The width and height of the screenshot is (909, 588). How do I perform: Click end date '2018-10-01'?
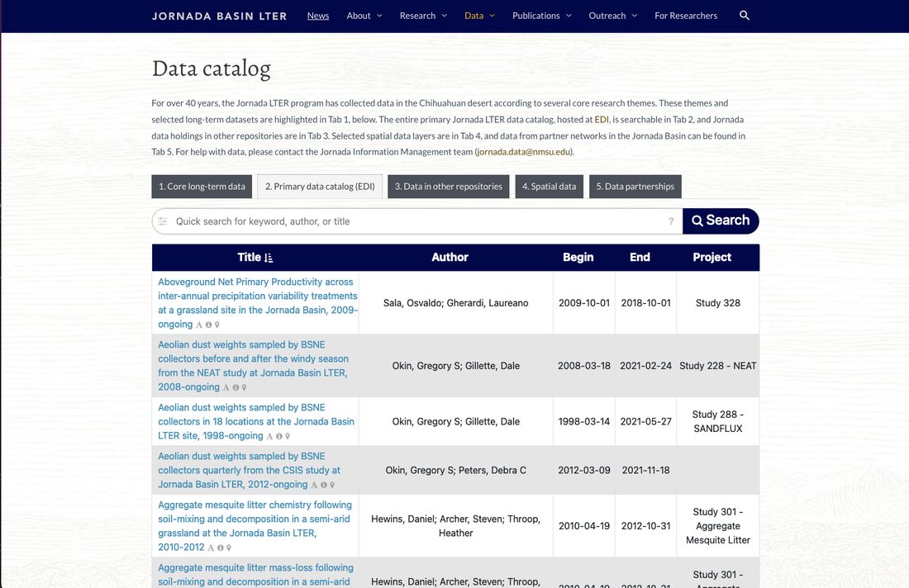pos(646,303)
